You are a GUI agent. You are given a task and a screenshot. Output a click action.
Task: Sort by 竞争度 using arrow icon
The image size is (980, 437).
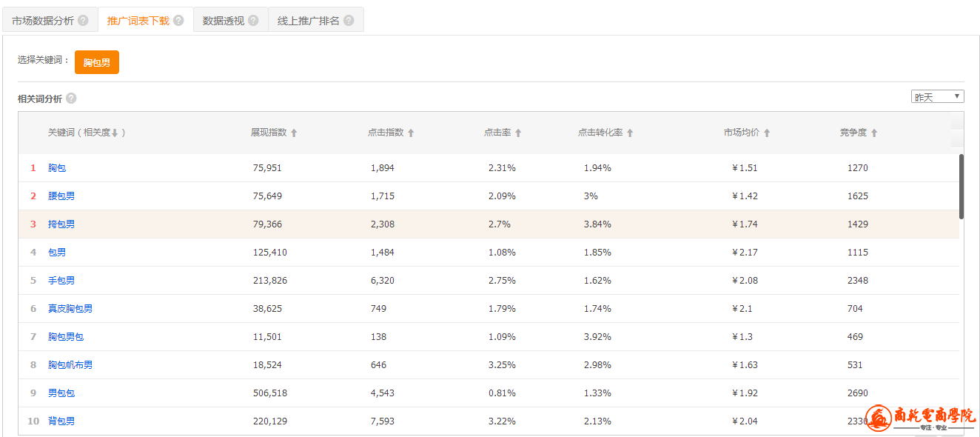click(874, 133)
